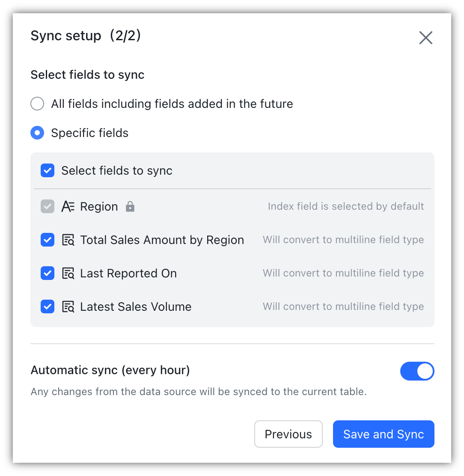The height and width of the screenshot is (476, 464).
Task: Uncheck Total Sales Amount by Region checkbox
Action: 48,240
